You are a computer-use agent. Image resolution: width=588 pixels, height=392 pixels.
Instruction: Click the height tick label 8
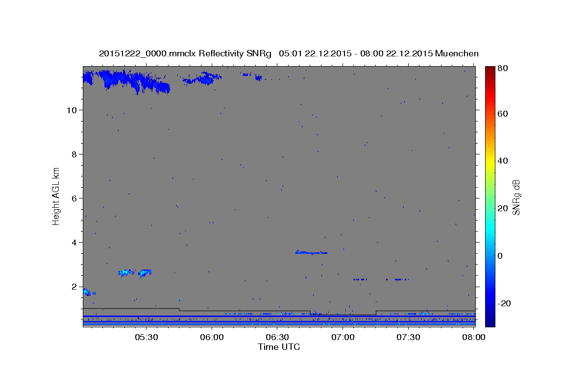(x=75, y=154)
